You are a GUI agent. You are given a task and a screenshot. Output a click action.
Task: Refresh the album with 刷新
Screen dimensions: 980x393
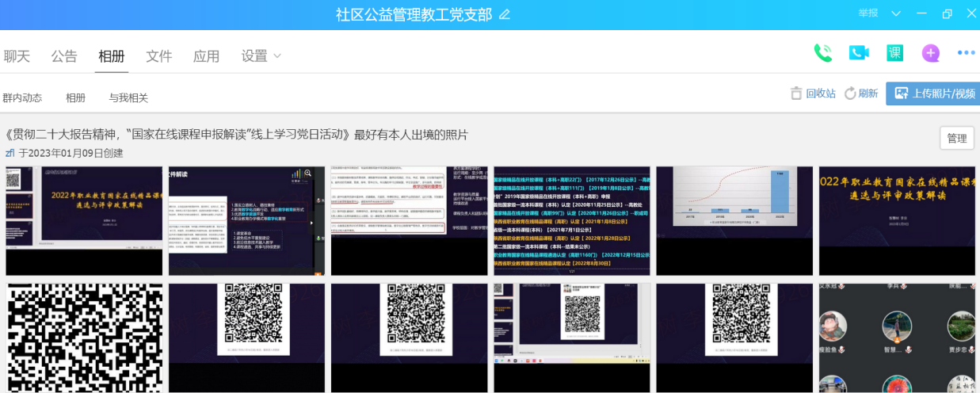pos(861,93)
